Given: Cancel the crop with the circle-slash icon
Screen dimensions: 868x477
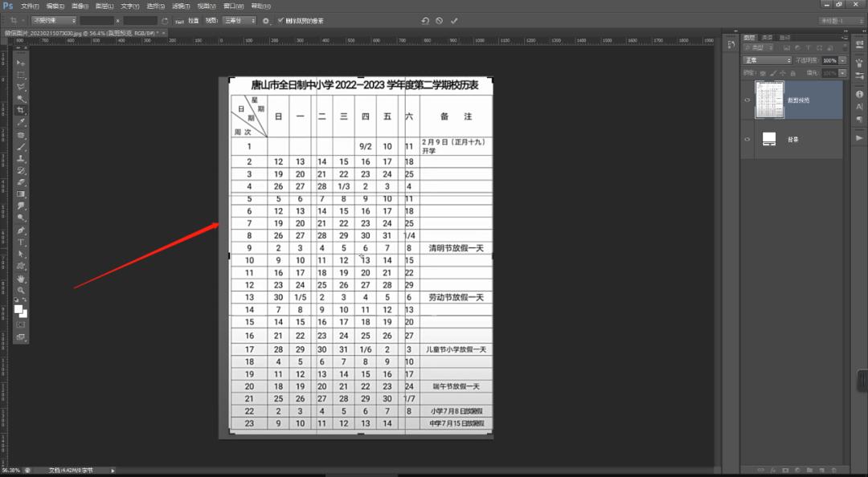Looking at the screenshot, I should 440,20.
